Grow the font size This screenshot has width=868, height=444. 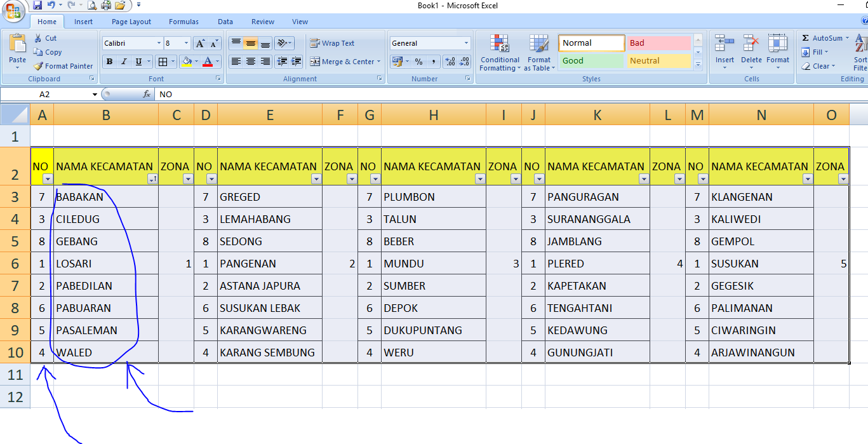tap(200, 43)
